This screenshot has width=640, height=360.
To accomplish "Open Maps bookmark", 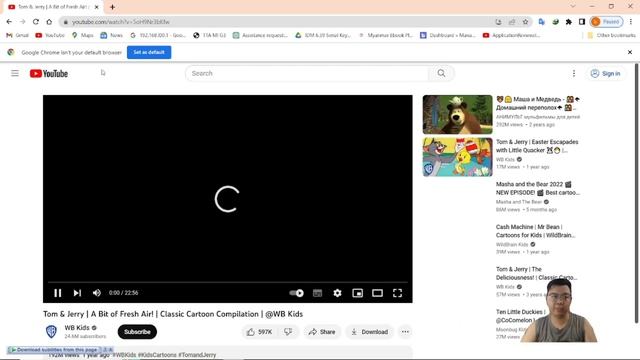I will tap(83, 36).
